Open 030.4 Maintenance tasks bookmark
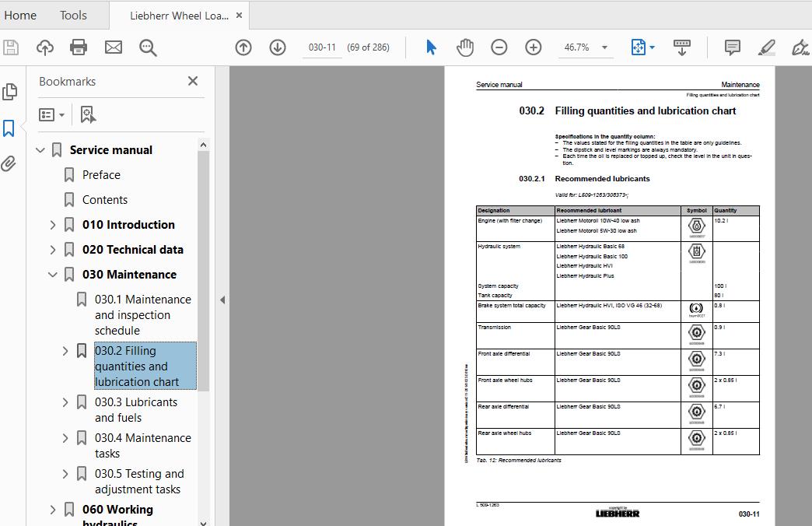Screen dimensions: 812x526 [x=143, y=446]
